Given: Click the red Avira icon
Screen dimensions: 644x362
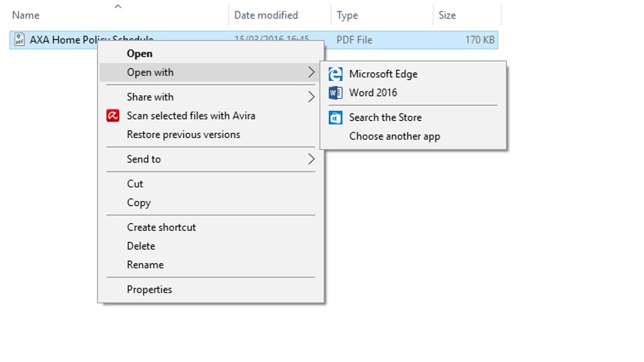Looking at the screenshot, I should tap(113, 116).
